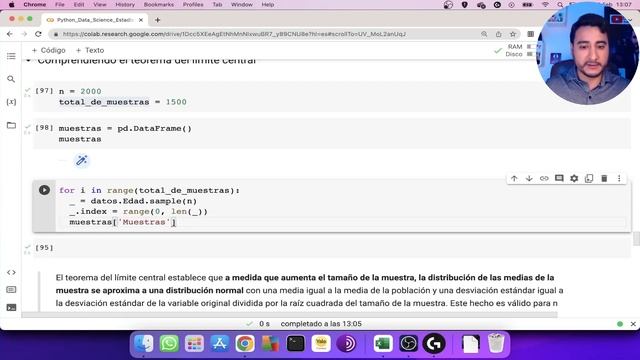This screenshot has width=640, height=360.
Task: Open Finder from the Dock
Action: pos(144,344)
